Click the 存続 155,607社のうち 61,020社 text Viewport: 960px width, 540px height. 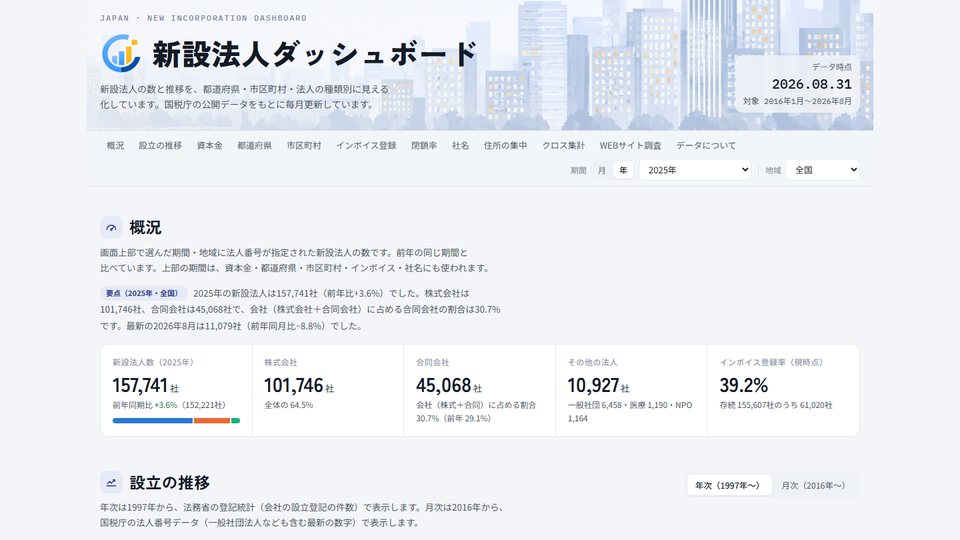pos(776,405)
